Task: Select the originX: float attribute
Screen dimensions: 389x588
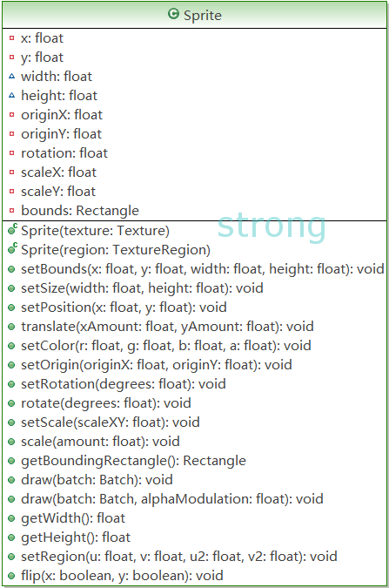Action: click(x=62, y=115)
